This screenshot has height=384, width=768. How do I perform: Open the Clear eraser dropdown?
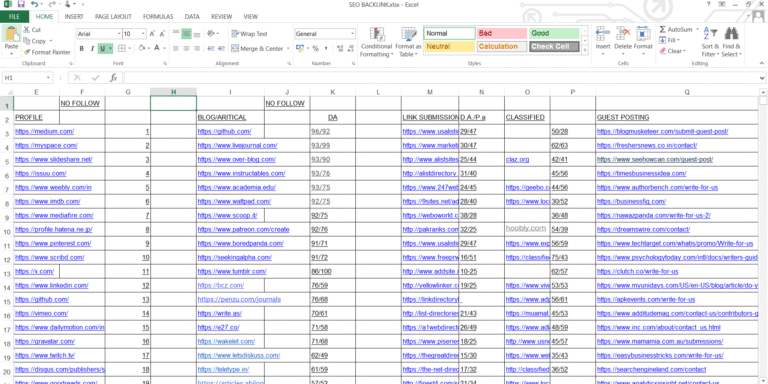[672, 51]
